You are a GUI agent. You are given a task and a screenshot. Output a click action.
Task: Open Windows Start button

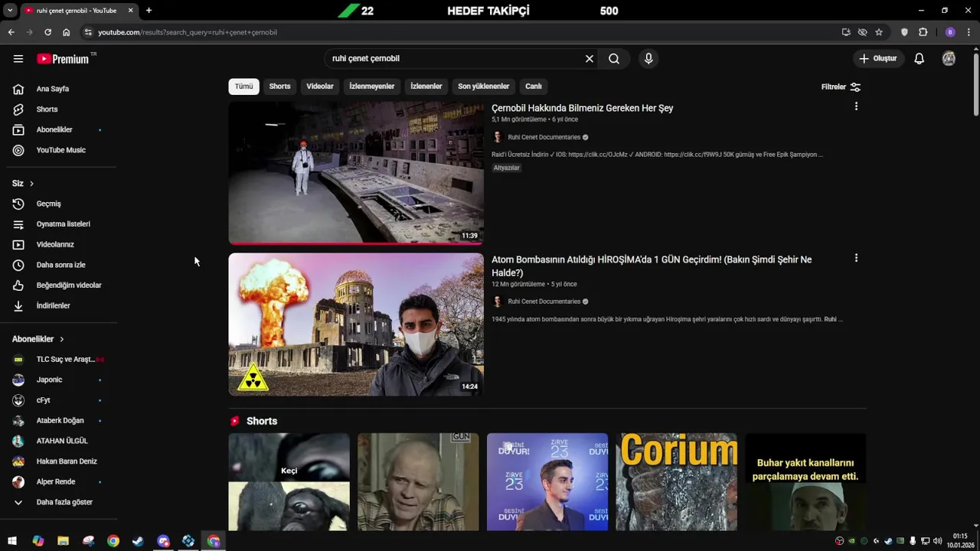click(x=12, y=541)
